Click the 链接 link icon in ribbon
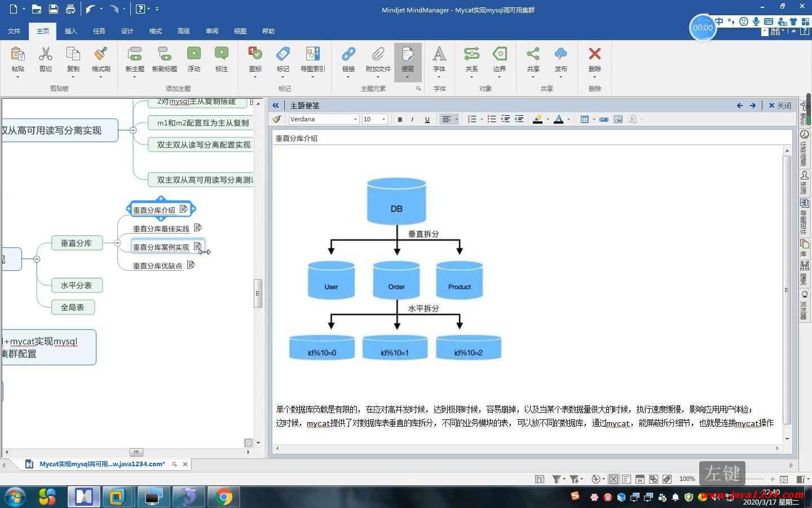 pos(348,54)
